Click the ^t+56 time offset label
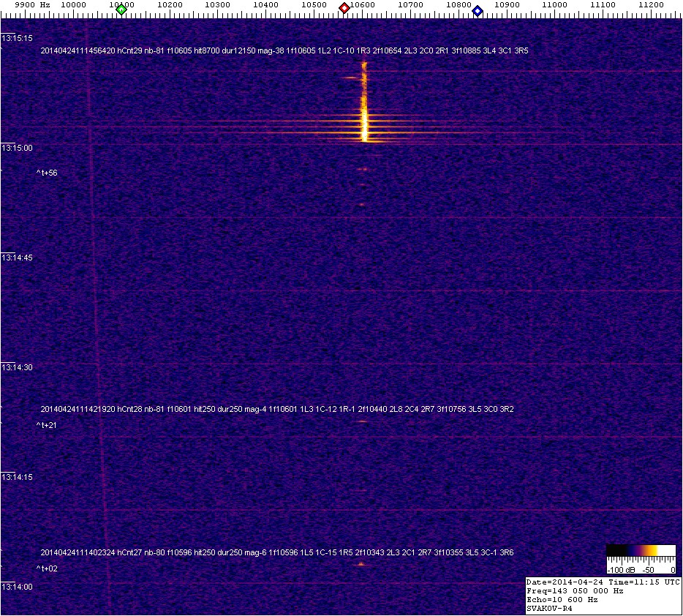This screenshot has width=683, height=616. point(47,173)
